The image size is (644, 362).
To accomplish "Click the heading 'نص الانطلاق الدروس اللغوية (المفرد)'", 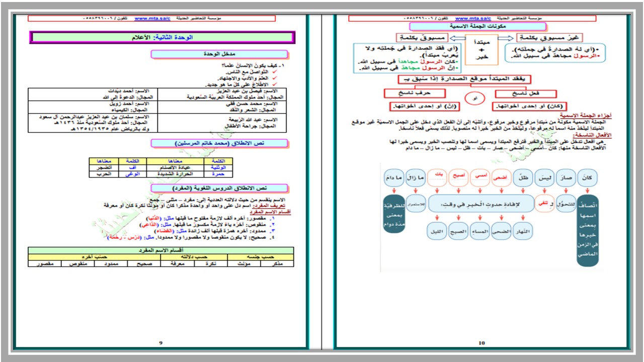I will click(x=219, y=188).
